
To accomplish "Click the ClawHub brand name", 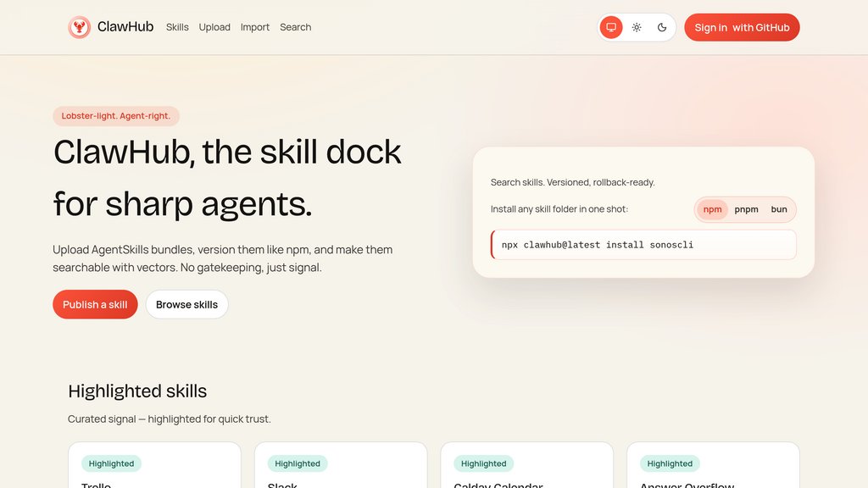I will pyautogui.click(x=125, y=27).
